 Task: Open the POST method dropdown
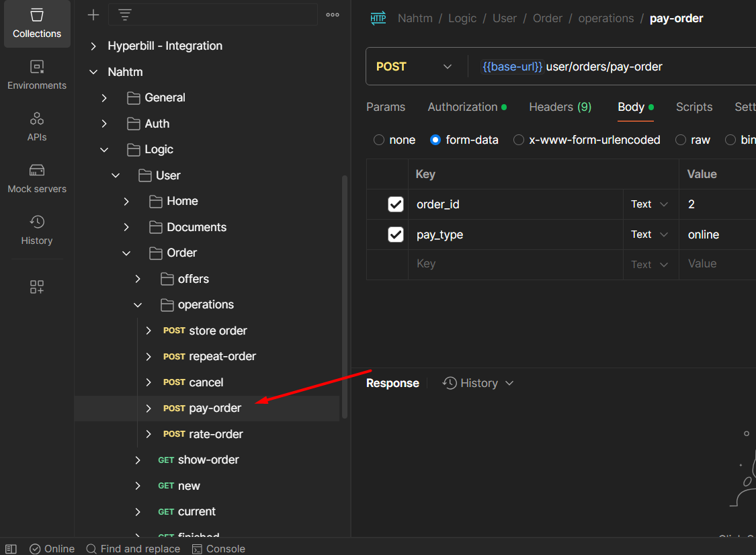pyautogui.click(x=415, y=67)
